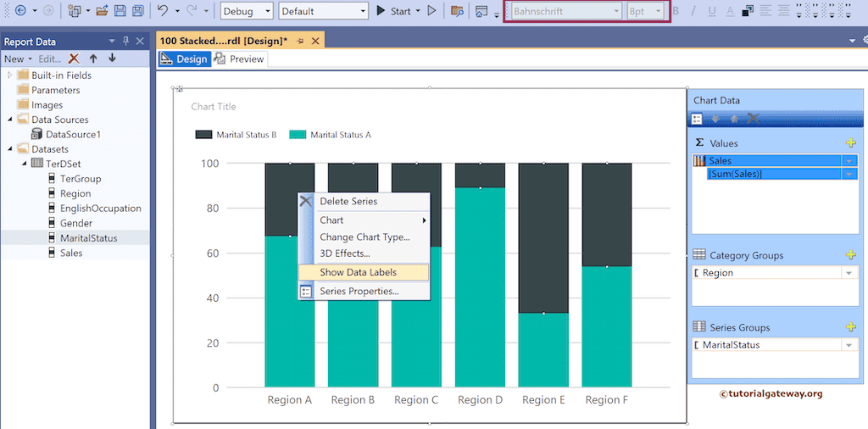Click Chart Data delete X icon
The image size is (868, 429).
click(753, 119)
